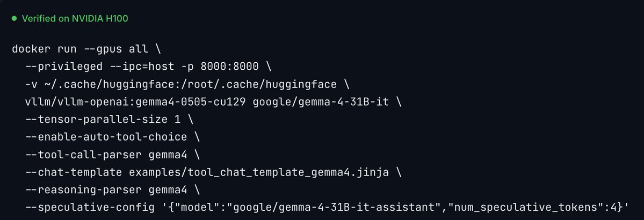644x220 pixels.
Task: Click the '--ipc=host' option
Action: (141, 67)
